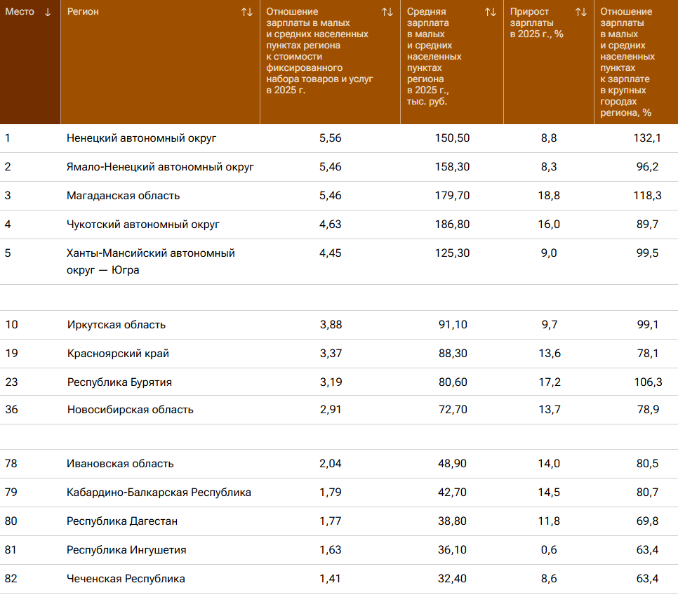Select Чеченская Республика at rank 82
Viewport: 678px width, 616px height.
tap(126, 579)
